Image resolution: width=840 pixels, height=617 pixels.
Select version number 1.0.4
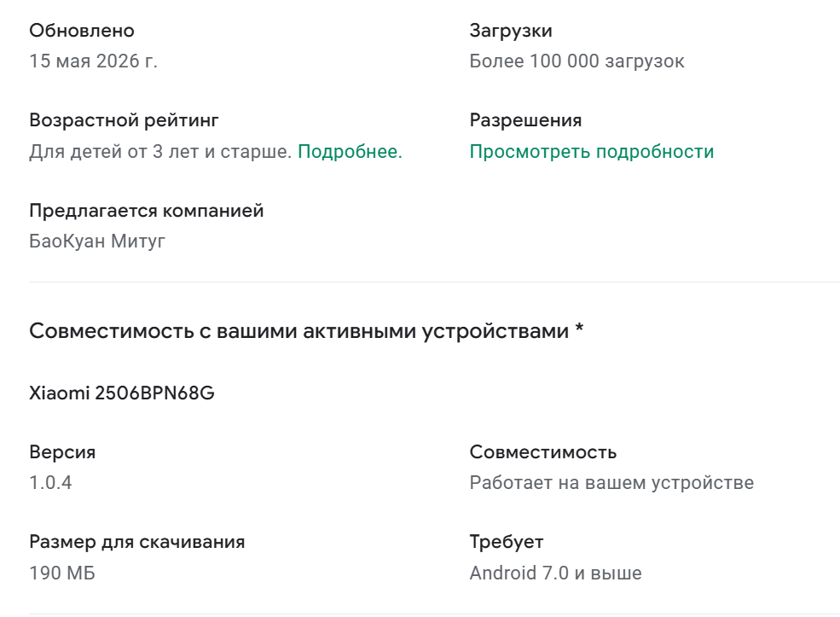tap(50, 483)
